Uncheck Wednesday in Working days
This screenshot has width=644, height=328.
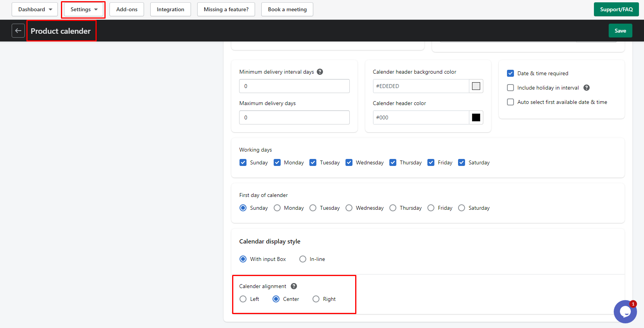click(349, 162)
